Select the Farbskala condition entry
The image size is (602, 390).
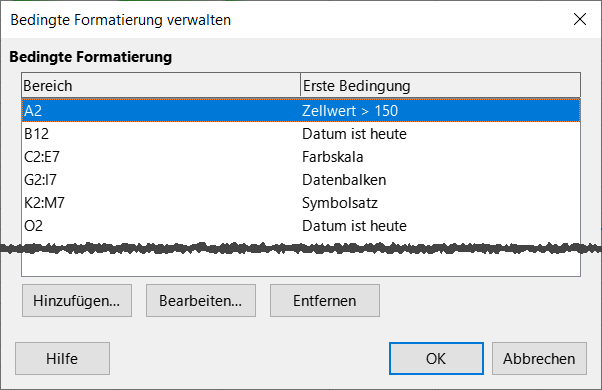[332, 157]
